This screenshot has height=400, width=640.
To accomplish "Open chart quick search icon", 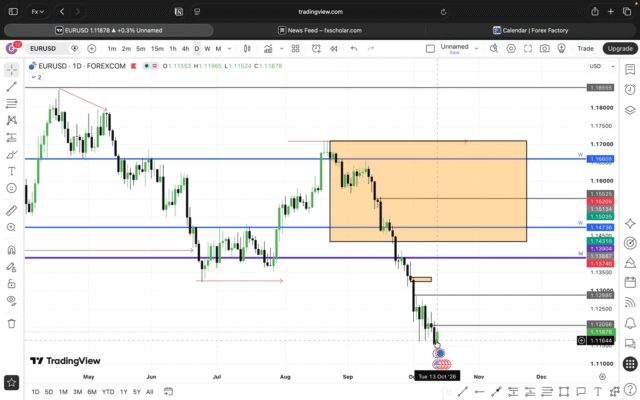I will point(494,49).
